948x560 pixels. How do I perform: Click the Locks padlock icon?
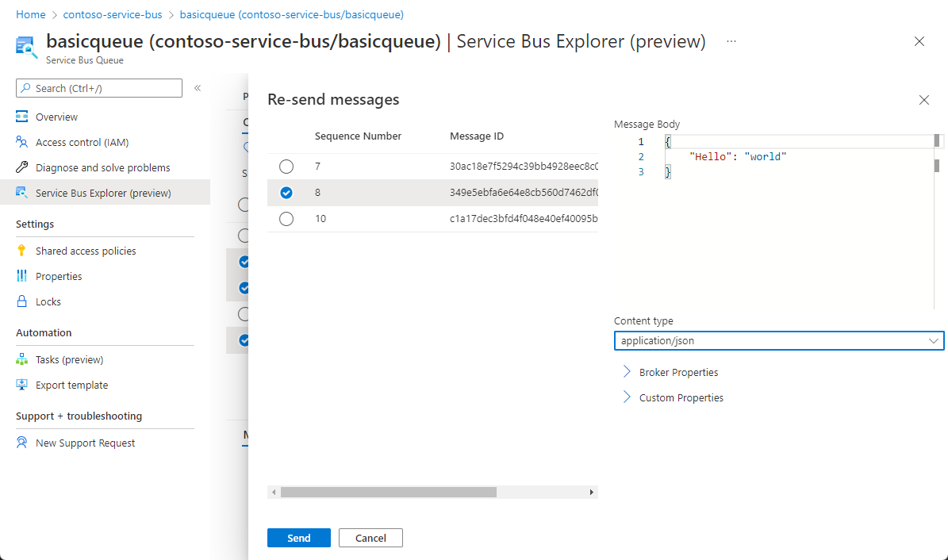click(x=22, y=301)
